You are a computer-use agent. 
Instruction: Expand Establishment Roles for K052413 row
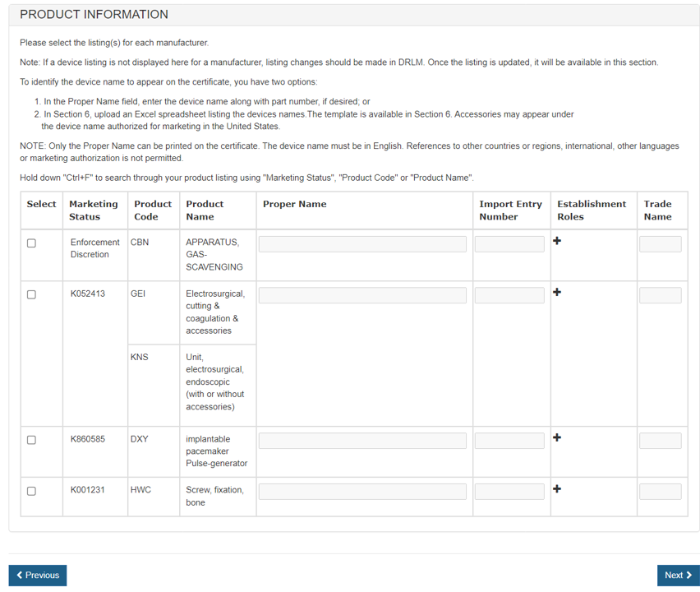[x=557, y=292]
